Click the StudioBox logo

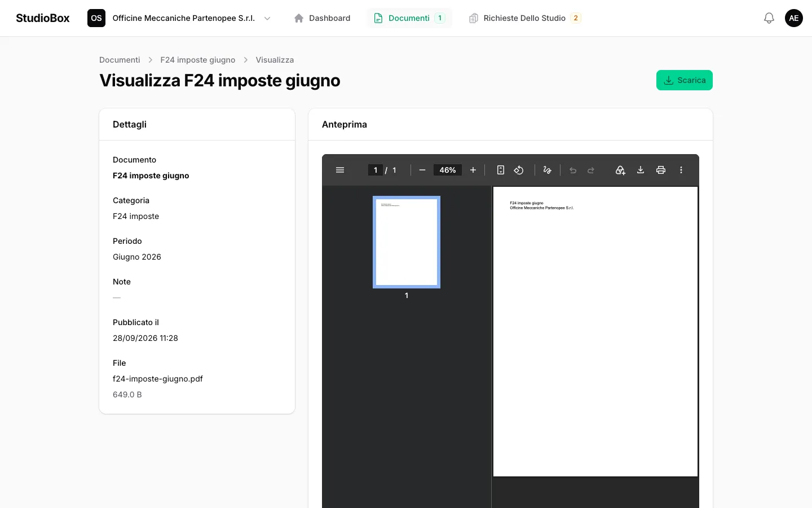point(43,18)
